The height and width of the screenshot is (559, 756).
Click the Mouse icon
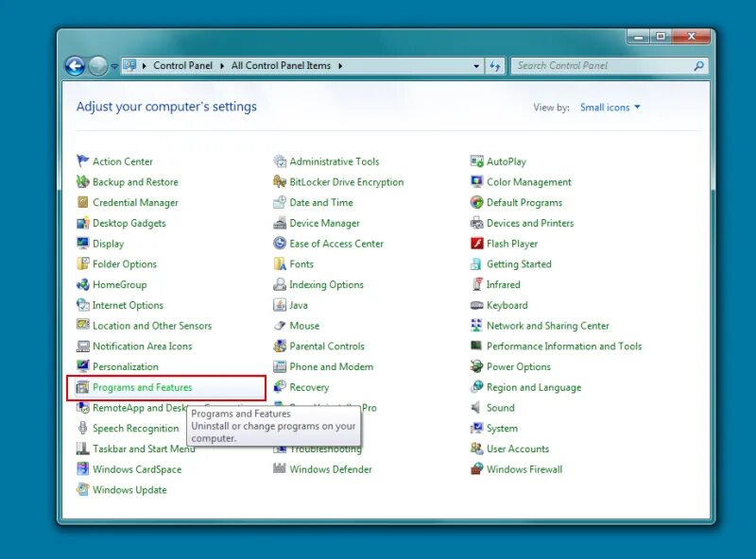tap(280, 325)
